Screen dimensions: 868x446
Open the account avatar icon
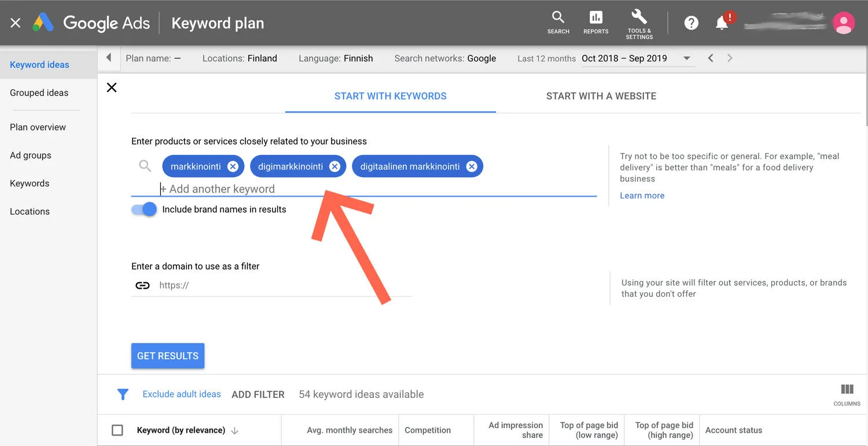pyautogui.click(x=843, y=23)
